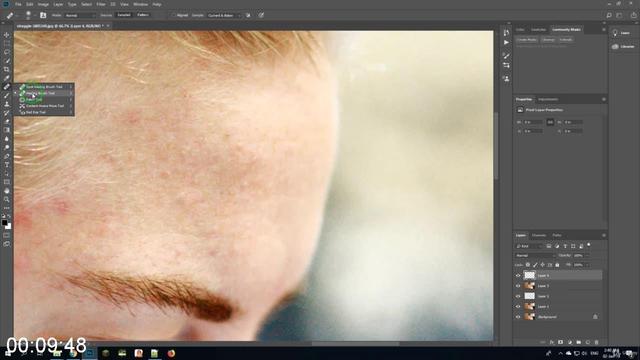This screenshot has height=360, width=640.
Task: Open the Mode dropdown set to Normal
Action: coord(80,15)
